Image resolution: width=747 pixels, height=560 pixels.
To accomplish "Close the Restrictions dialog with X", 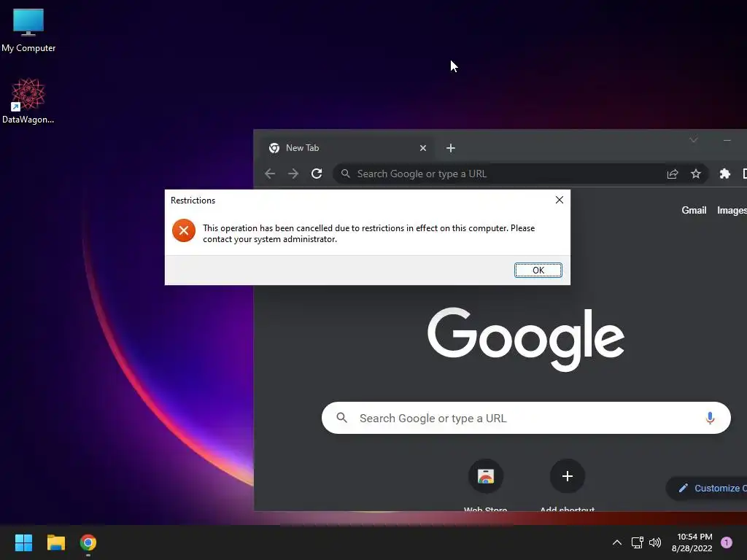I will (560, 200).
